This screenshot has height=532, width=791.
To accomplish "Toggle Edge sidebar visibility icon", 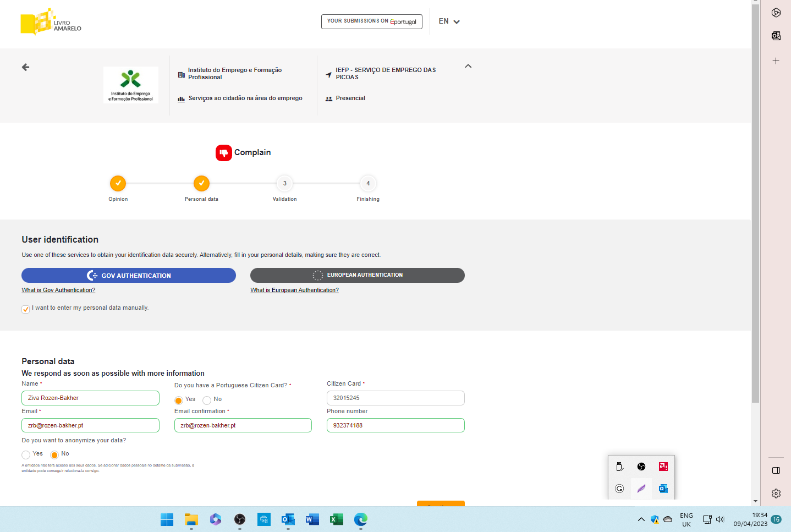I will point(776,470).
